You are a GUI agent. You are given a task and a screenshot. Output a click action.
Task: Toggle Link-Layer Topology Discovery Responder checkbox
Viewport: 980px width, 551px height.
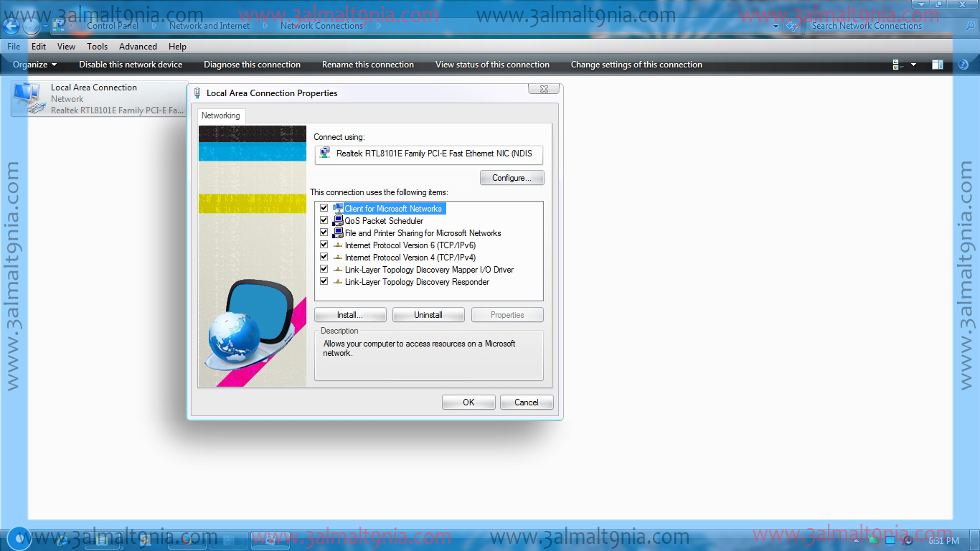pyautogui.click(x=324, y=281)
